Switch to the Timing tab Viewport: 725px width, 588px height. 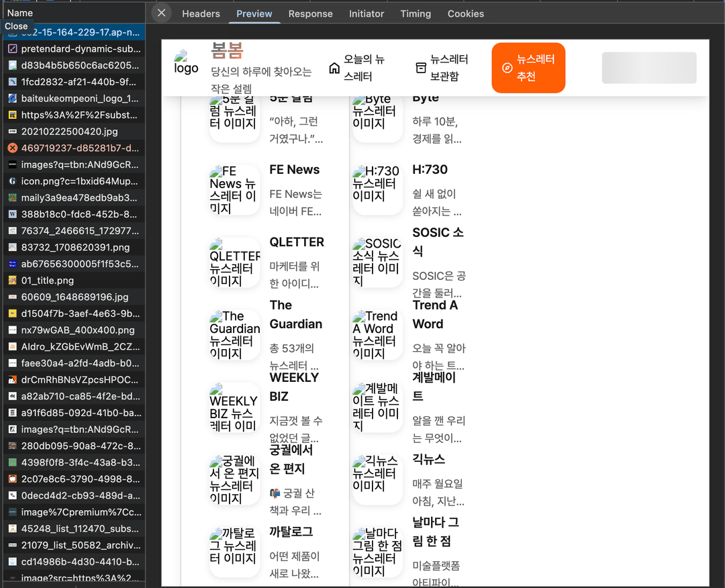(416, 14)
